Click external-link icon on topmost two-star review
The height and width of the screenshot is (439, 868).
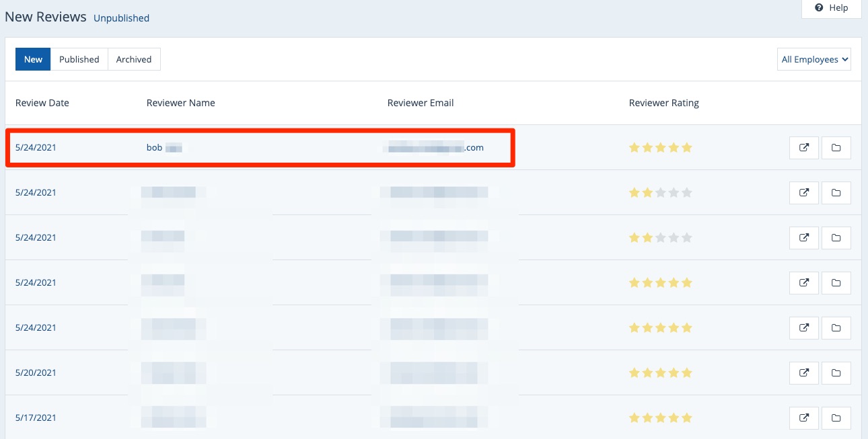(x=803, y=193)
